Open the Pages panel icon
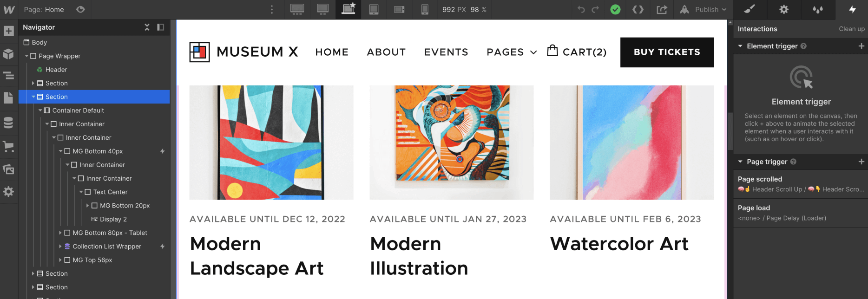868x299 pixels. click(x=8, y=98)
